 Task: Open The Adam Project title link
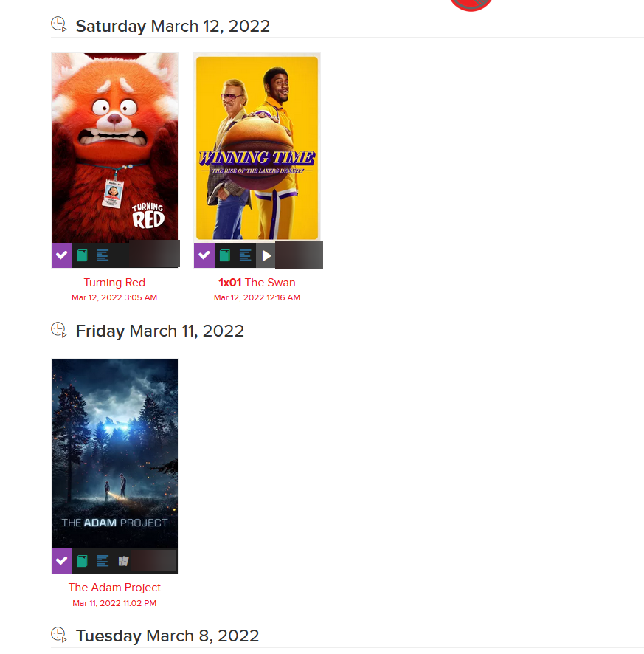coord(114,588)
